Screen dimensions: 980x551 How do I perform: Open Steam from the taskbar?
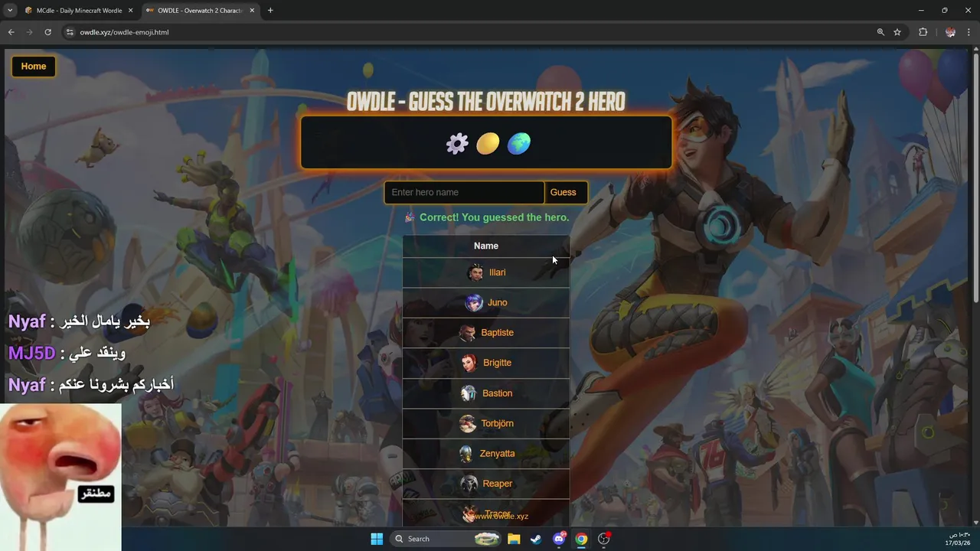tap(536, 540)
